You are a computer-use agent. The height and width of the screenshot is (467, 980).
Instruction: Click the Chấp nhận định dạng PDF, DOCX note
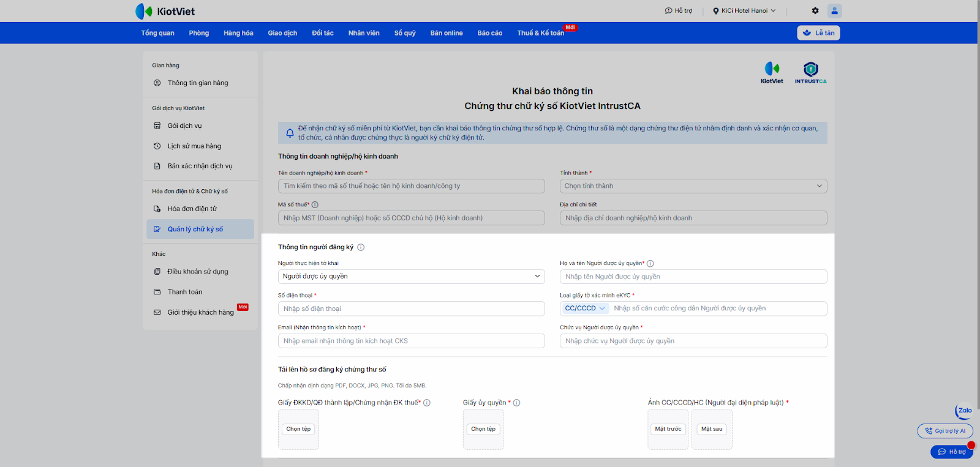click(x=352, y=386)
